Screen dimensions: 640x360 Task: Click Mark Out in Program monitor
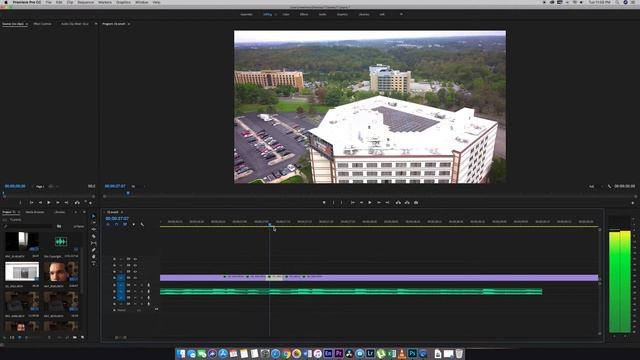[342, 202]
